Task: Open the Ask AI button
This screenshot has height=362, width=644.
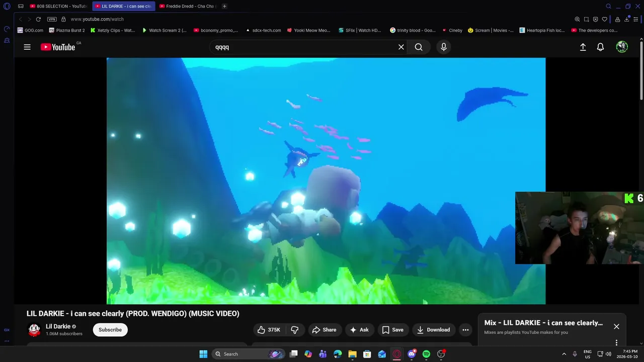Action: tap(359, 330)
